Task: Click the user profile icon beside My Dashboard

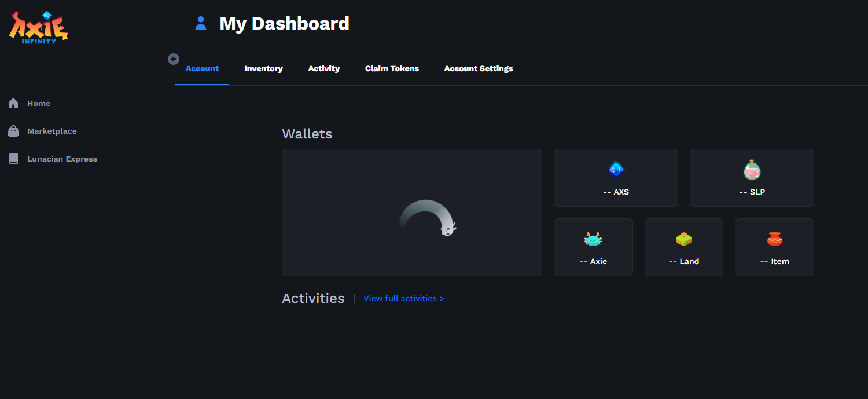Action: coord(201,23)
